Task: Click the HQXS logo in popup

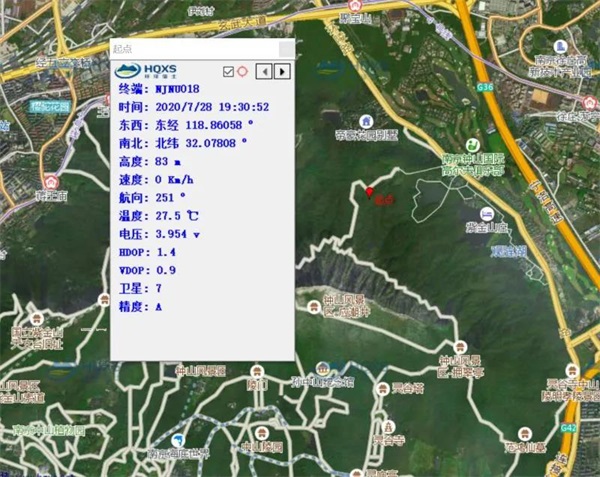Action: coord(145,70)
